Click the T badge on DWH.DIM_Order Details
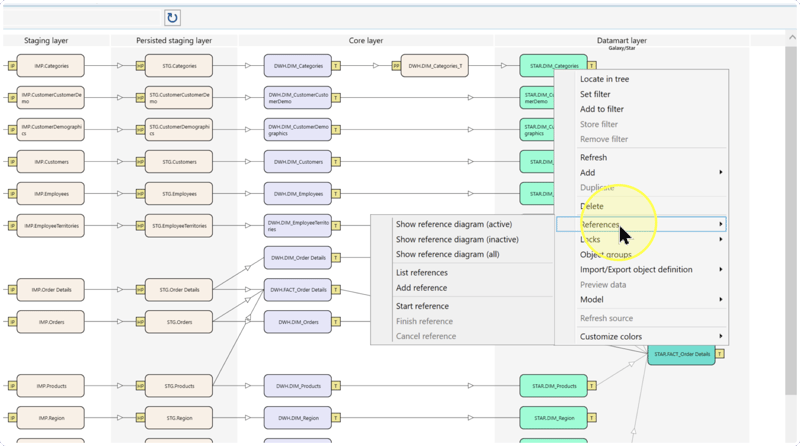 coord(336,258)
